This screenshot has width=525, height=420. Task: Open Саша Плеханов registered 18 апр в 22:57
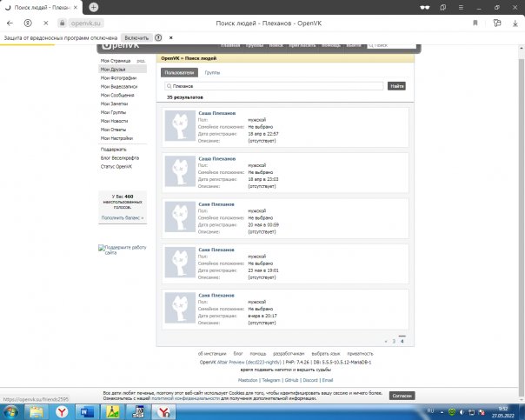tap(217, 113)
